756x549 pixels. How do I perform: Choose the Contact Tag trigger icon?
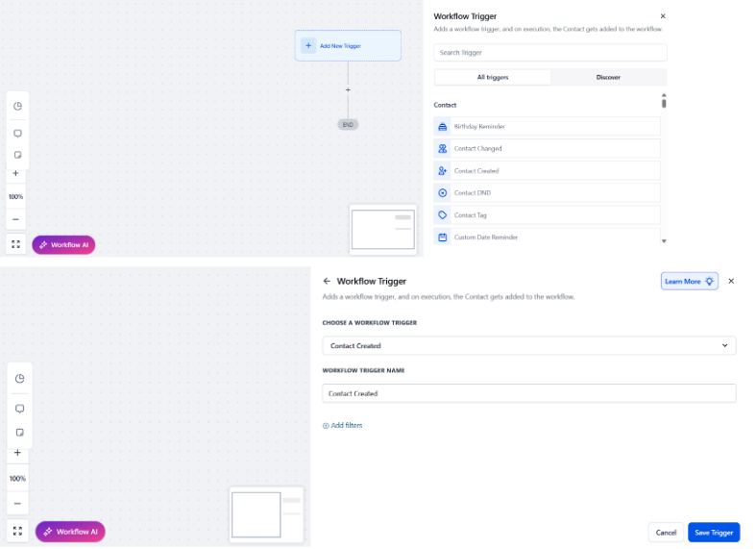[443, 215]
